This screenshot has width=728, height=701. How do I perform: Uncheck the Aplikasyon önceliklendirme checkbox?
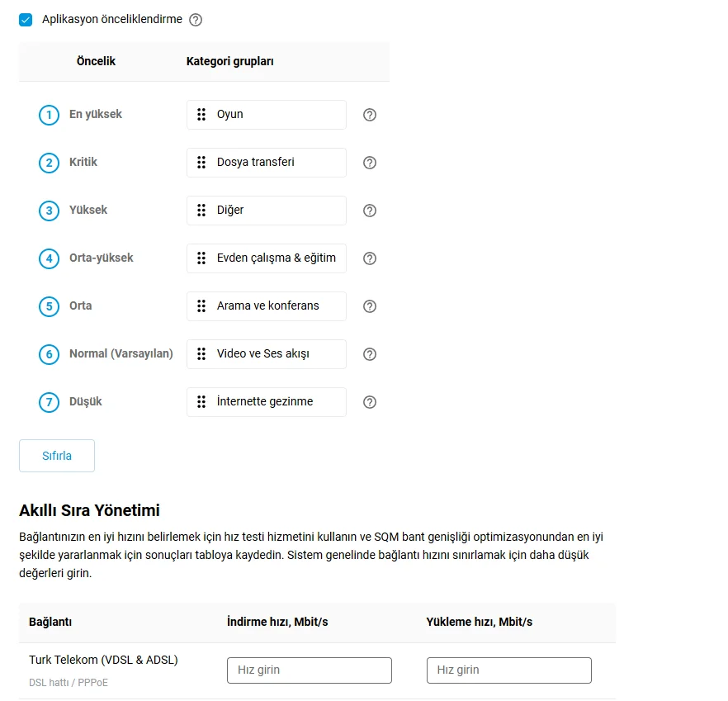[26, 20]
